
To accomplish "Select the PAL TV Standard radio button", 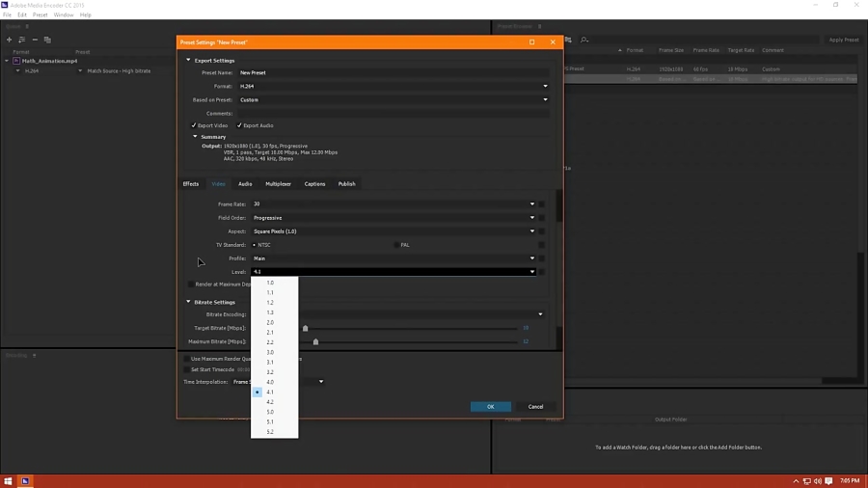I will [x=396, y=245].
